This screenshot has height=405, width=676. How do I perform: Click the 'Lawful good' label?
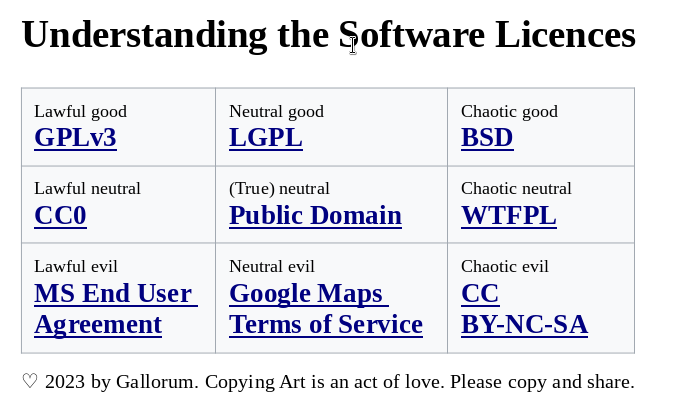tap(80, 112)
